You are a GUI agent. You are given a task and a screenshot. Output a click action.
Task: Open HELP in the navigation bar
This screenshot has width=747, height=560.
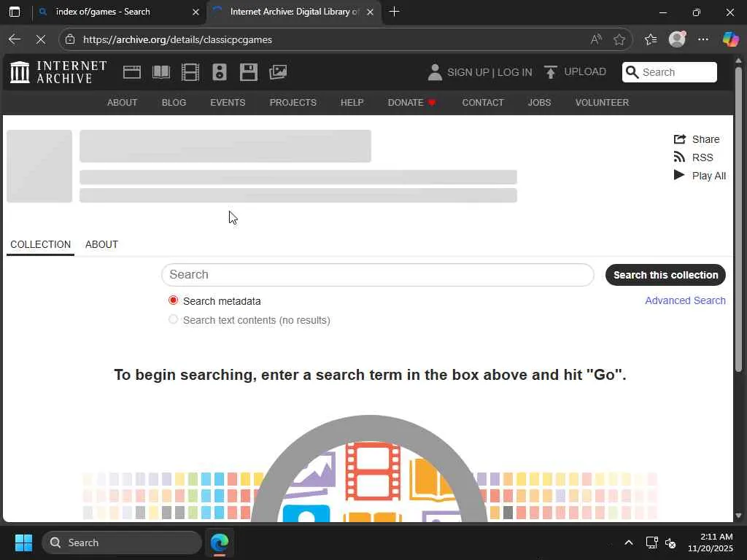352,102
